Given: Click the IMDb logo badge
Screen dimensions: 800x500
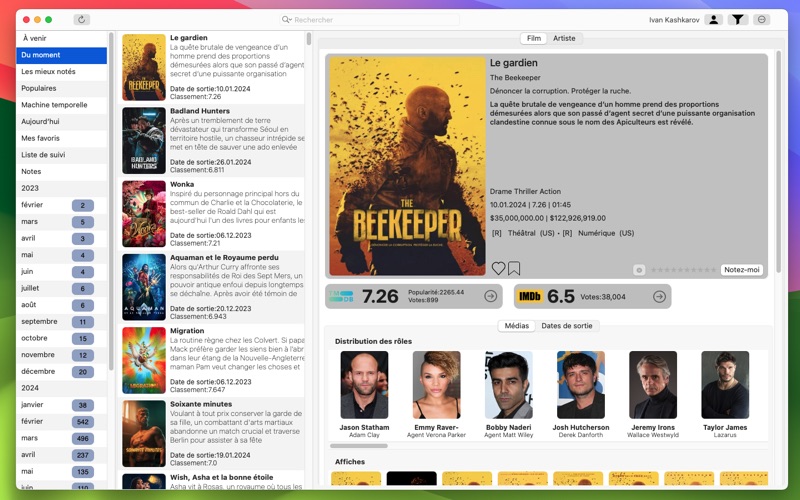Looking at the screenshot, I should tap(530, 296).
